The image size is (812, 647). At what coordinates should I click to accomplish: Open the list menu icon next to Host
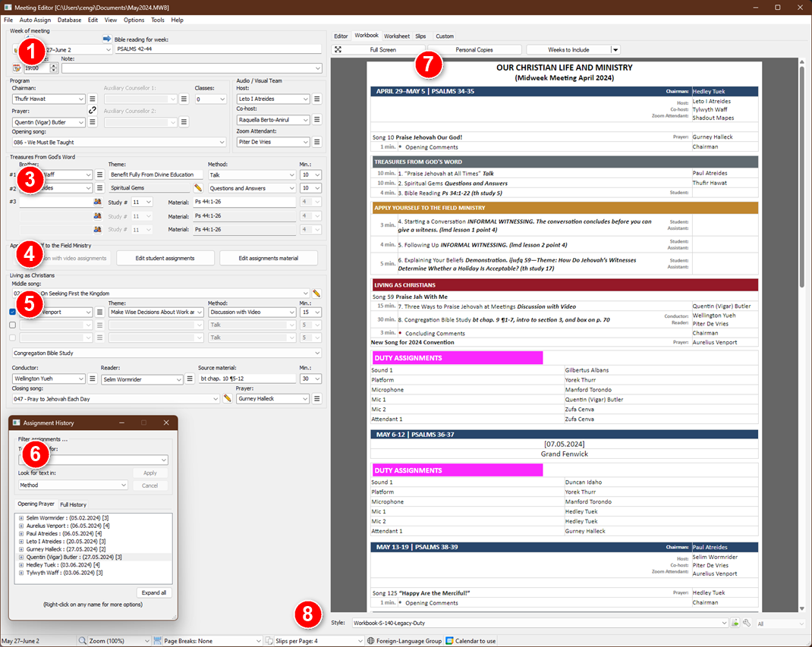pos(317,99)
